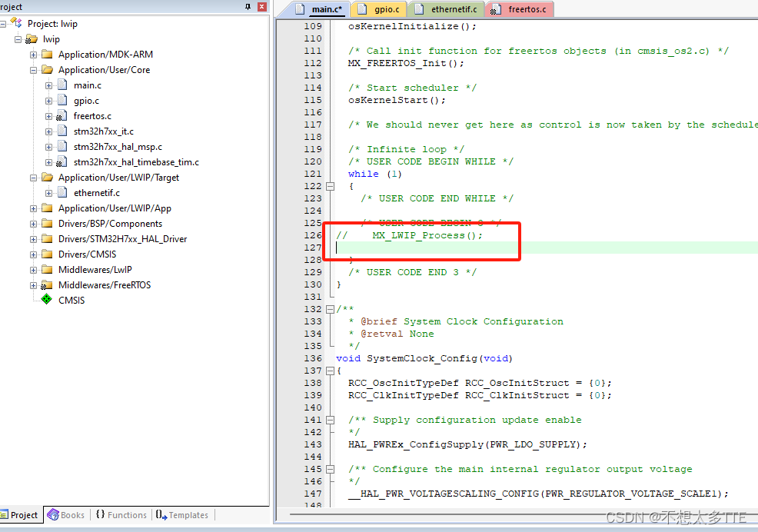The width and height of the screenshot is (758, 532).
Task: Collapse the SystemClock_Config fold at line 137
Action: coord(331,370)
